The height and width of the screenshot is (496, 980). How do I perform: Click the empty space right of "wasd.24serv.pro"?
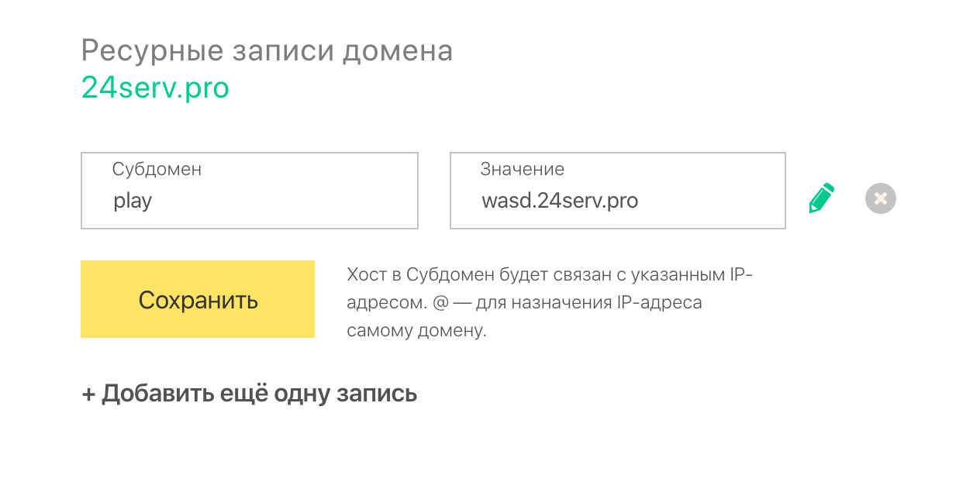713,201
